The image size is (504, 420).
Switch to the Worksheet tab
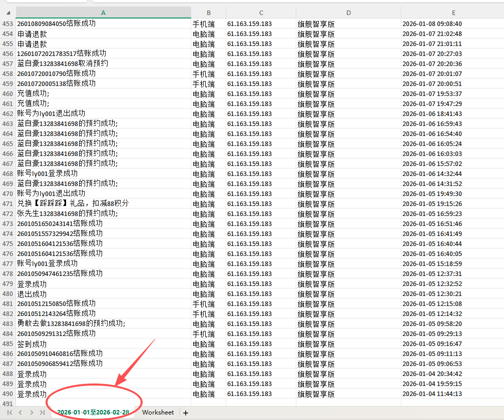158,412
